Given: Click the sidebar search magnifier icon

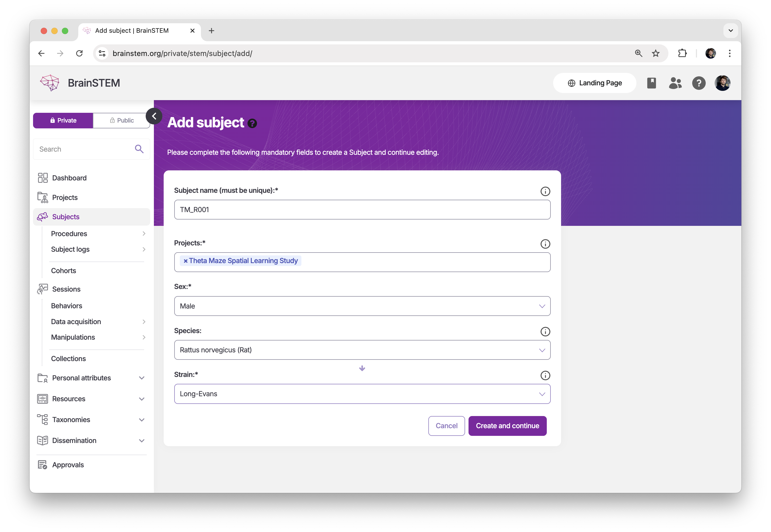Looking at the screenshot, I should [x=139, y=149].
